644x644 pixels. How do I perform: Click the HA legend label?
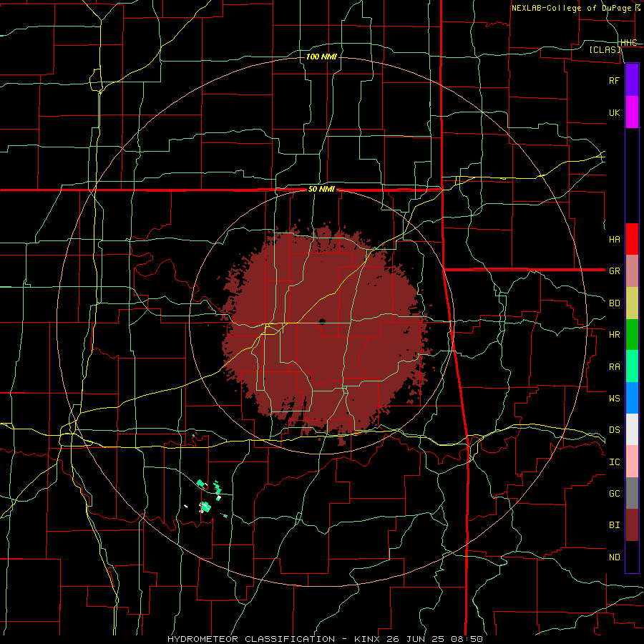pyautogui.click(x=614, y=239)
